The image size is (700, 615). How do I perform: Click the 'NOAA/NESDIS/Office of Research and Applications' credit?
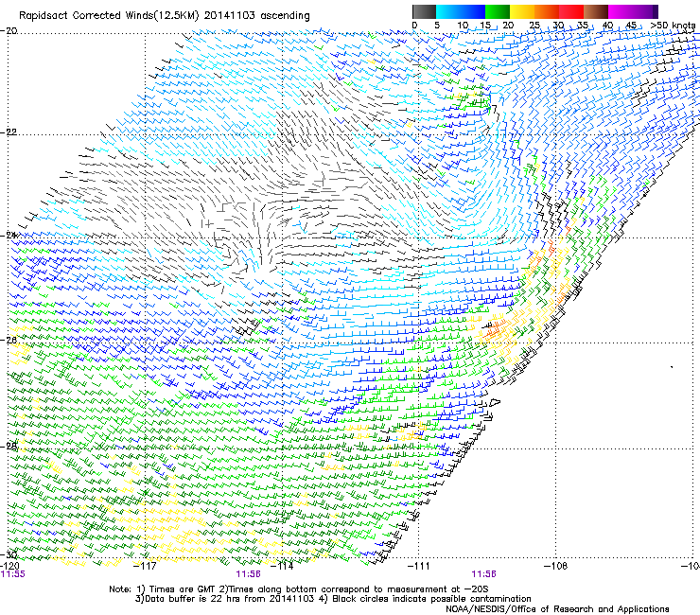click(x=557, y=609)
